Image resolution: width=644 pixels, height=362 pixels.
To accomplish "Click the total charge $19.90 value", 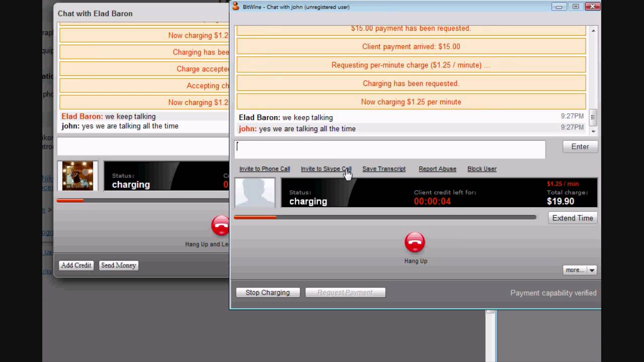I will [560, 202].
